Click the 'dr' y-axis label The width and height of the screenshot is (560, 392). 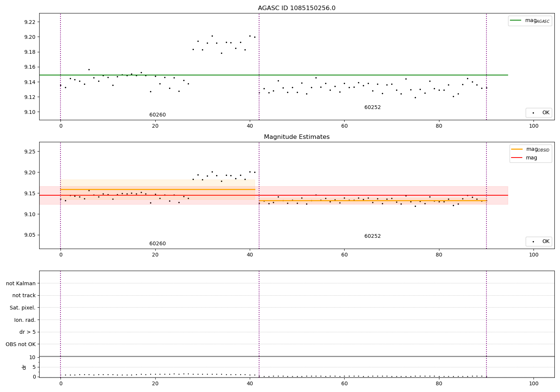point(24,367)
